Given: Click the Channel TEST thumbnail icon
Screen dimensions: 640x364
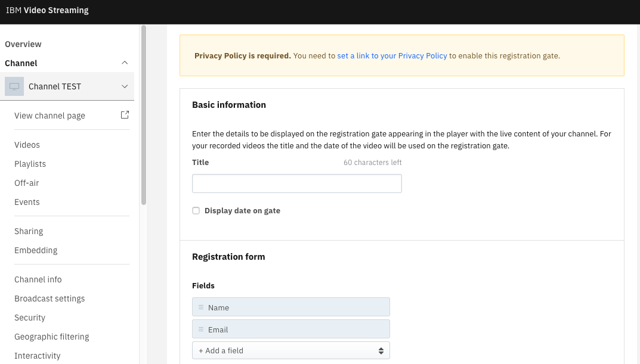Looking at the screenshot, I should 14,86.
